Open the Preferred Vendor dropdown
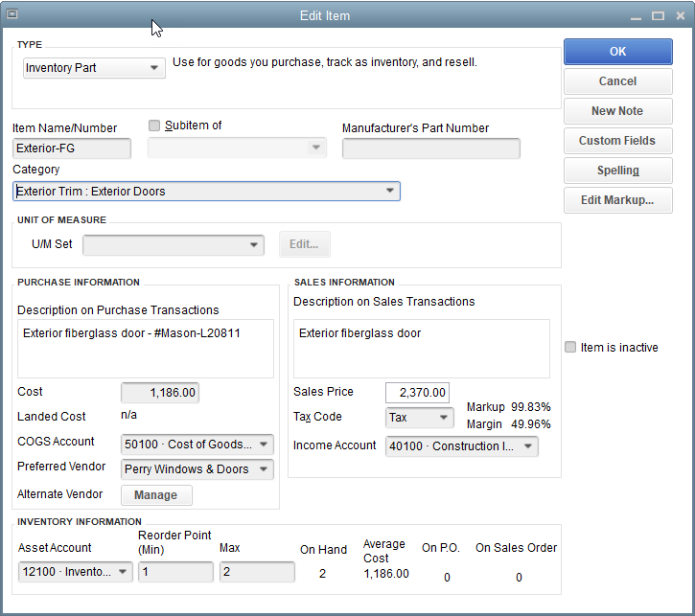 coord(264,469)
